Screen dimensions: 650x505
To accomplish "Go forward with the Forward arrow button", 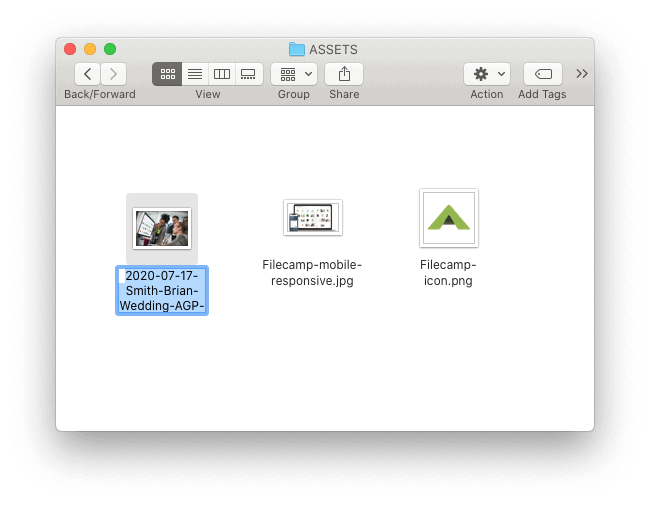I will pyautogui.click(x=113, y=74).
